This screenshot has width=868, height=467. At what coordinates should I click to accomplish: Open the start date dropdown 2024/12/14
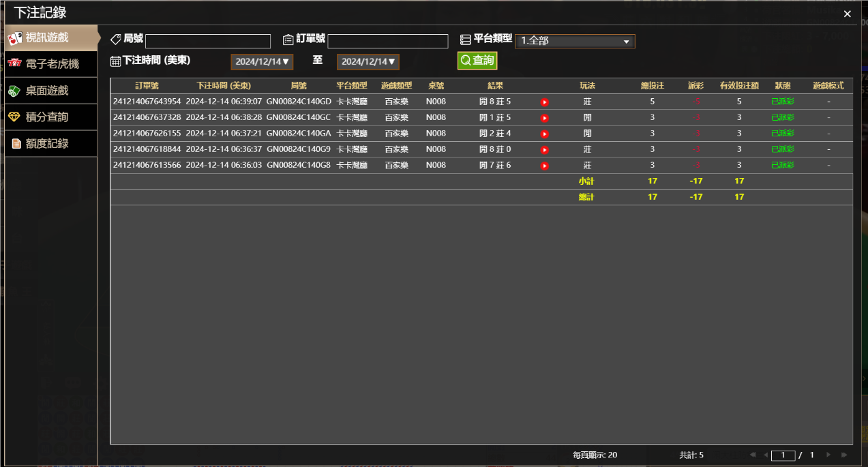coord(262,61)
